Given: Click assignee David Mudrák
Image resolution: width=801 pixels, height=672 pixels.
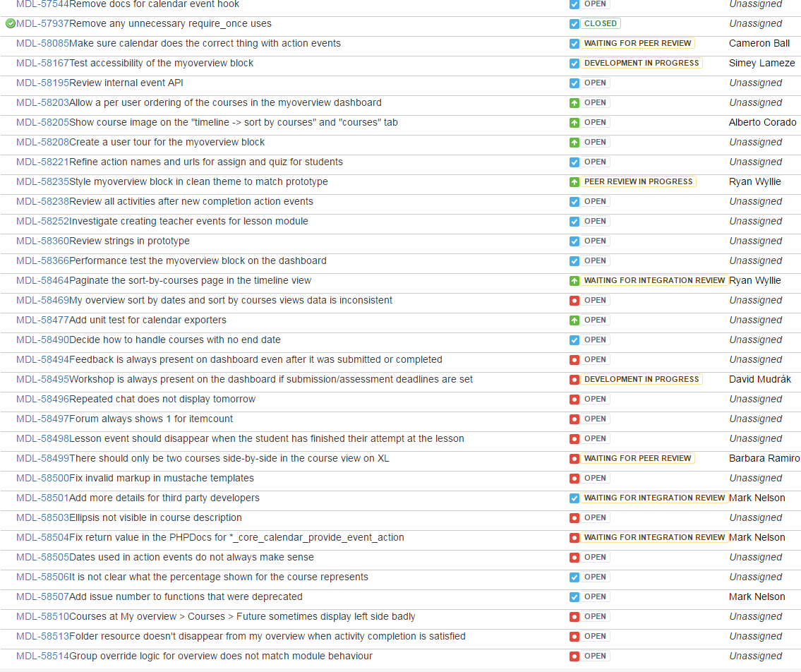Looking at the screenshot, I should point(759,379).
